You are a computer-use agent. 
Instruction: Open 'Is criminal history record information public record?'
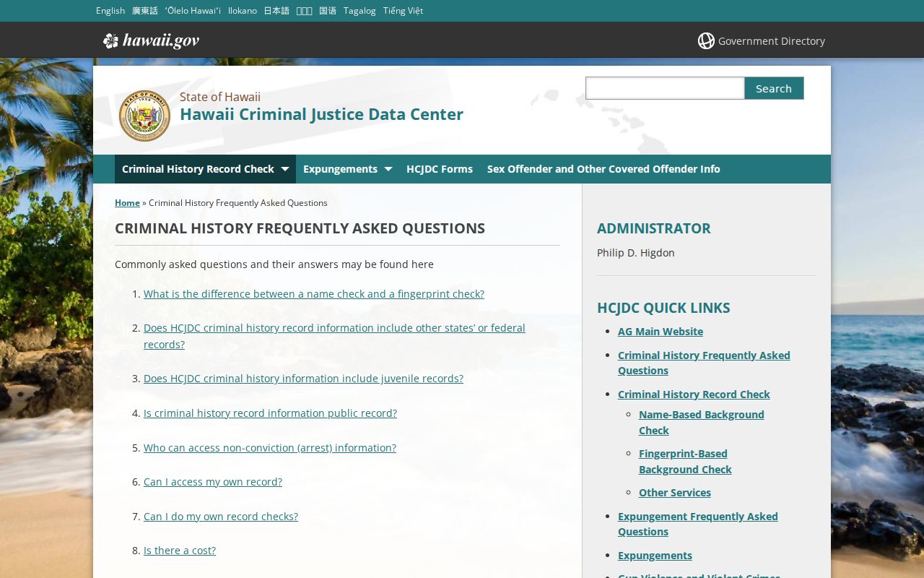[270, 413]
